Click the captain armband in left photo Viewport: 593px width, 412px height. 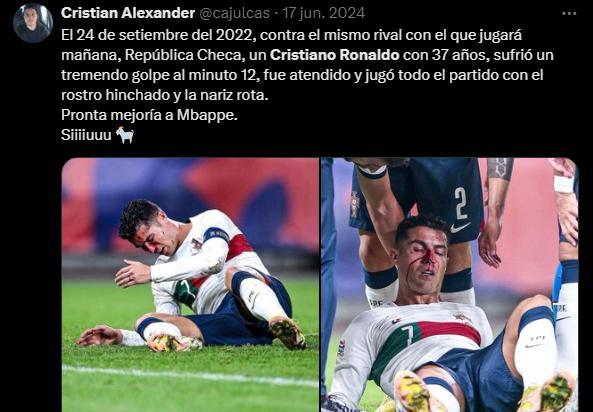click(216, 235)
